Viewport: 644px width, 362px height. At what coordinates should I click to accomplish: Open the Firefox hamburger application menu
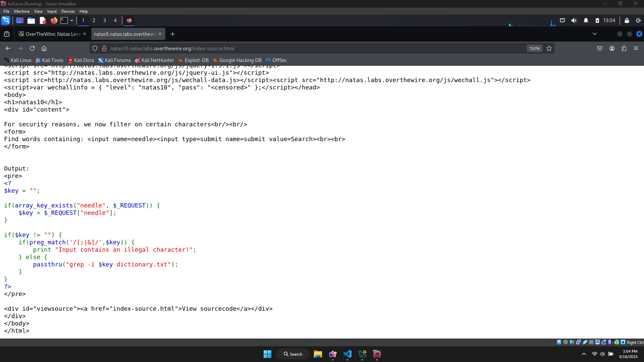pos(636,49)
